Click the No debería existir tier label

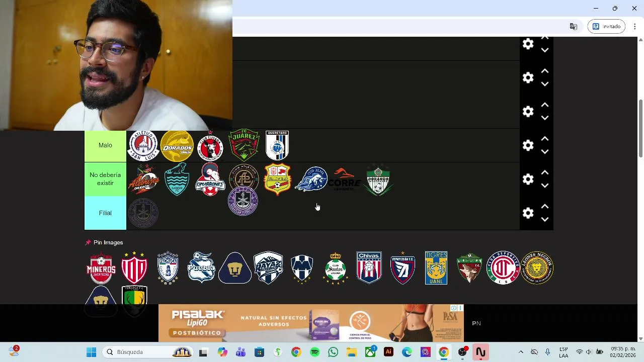point(105,179)
